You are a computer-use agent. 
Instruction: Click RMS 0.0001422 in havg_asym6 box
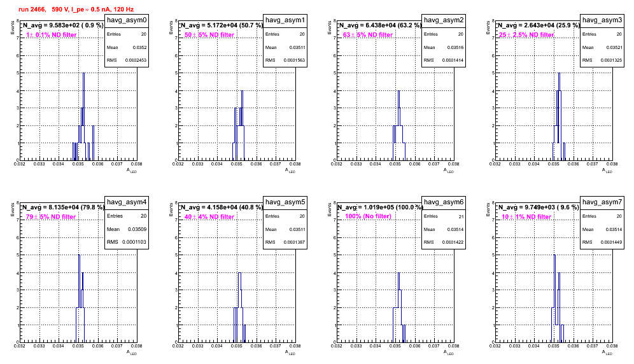pyautogui.click(x=444, y=242)
